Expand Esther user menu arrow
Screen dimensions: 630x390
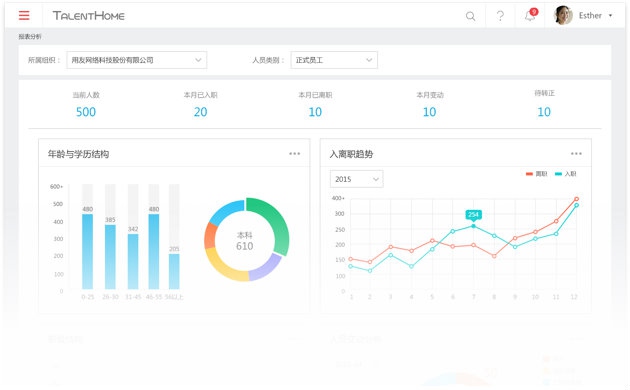(x=610, y=16)
